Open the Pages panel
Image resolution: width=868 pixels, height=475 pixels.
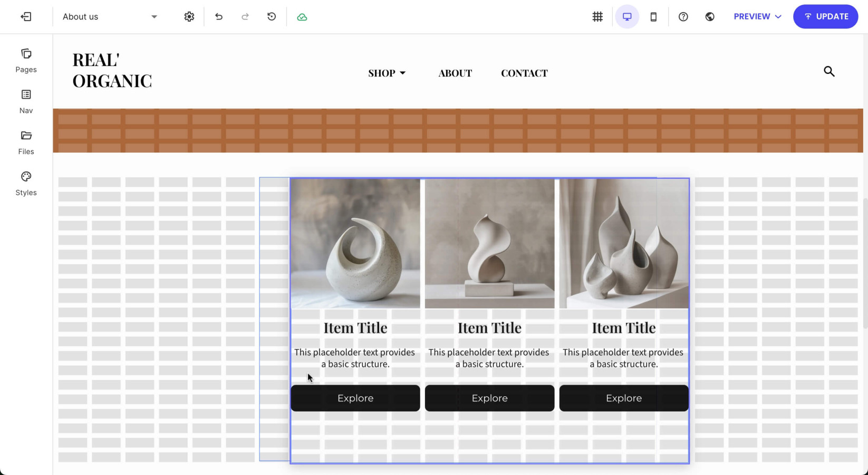point(26,61)
